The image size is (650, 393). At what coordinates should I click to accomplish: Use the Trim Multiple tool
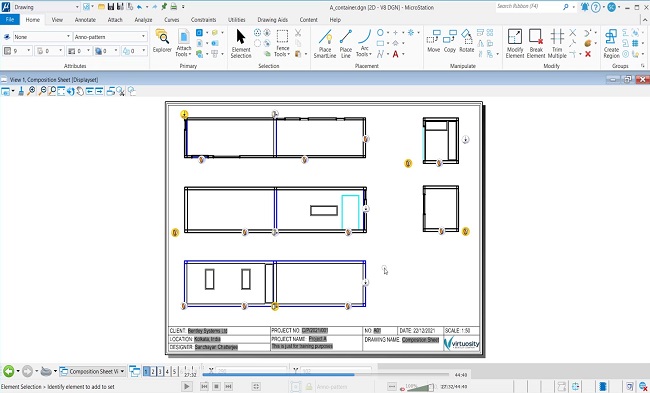click(x=557, y=43)
